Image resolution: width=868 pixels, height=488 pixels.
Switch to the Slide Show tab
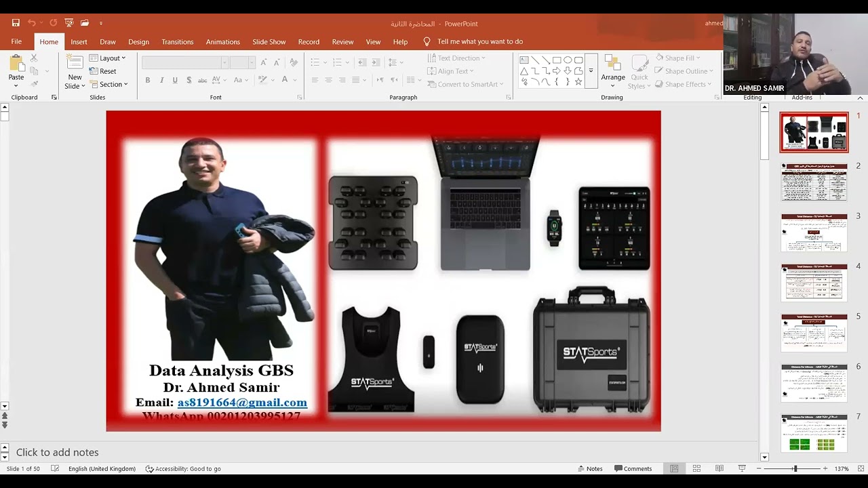269,41
